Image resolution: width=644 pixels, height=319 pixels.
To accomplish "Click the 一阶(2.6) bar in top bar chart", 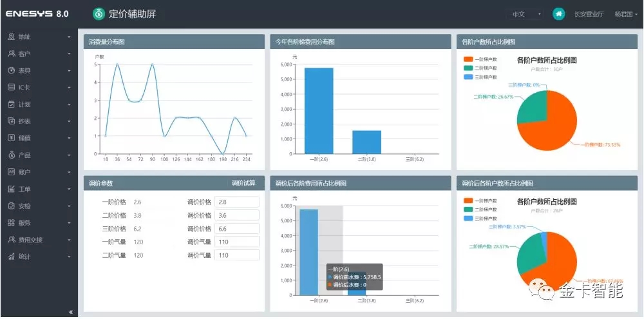I will pos(319,111).
